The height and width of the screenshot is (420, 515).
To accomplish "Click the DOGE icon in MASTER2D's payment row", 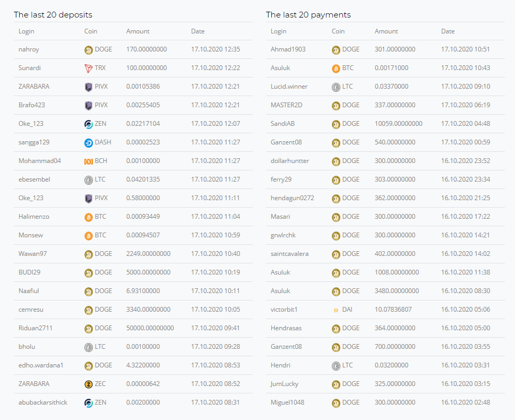I will point(336,106).
